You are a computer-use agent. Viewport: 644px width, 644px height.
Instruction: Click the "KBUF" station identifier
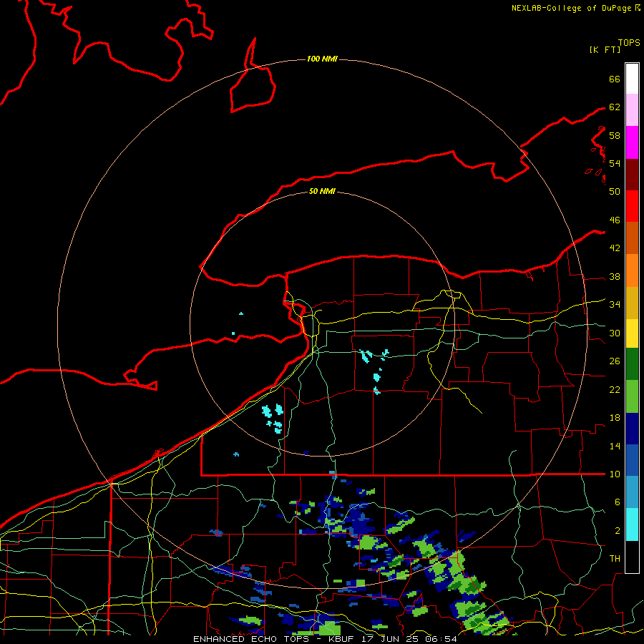343,639
